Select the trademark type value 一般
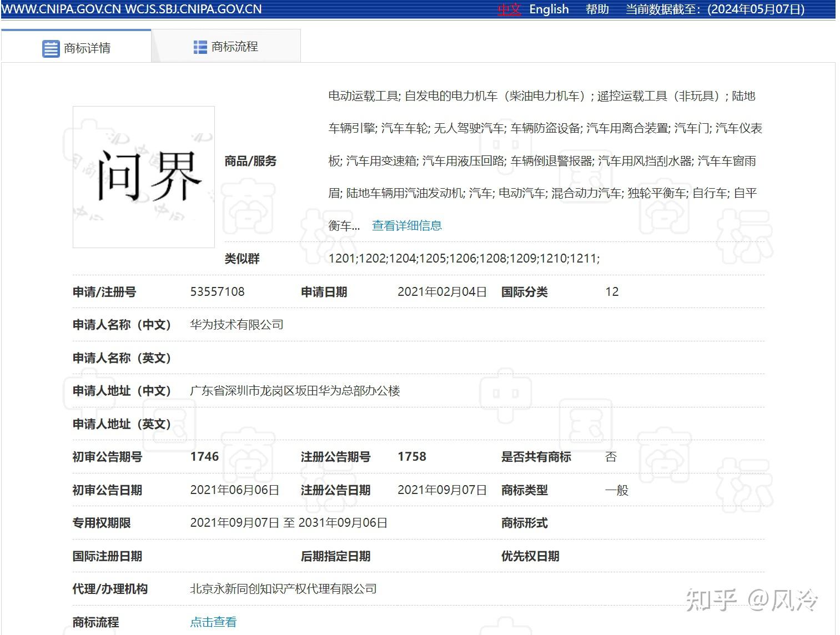Screen dimensions: 840x635 (x=617, y=490)
